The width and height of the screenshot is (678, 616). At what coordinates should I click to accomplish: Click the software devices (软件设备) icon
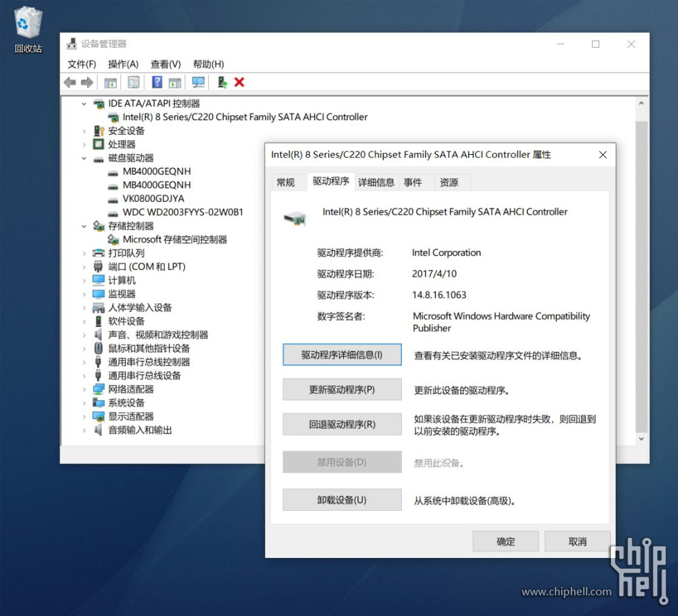click(x=98, y=321)
